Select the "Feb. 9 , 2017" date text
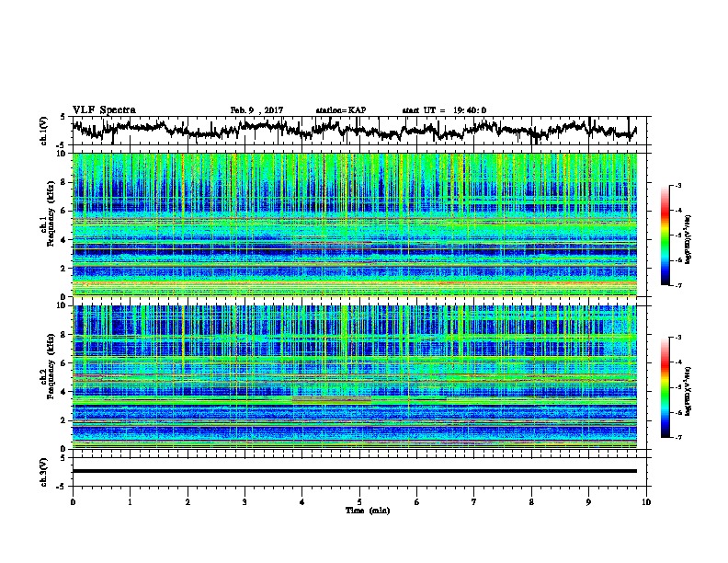Viewport: 728px width, 563px height. click(x=256, y=110)
